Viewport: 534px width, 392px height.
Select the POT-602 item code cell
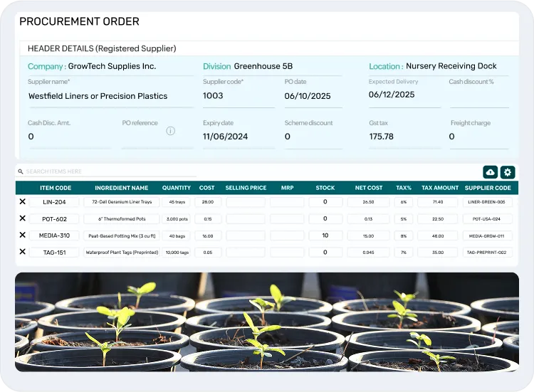click(54, 219)
